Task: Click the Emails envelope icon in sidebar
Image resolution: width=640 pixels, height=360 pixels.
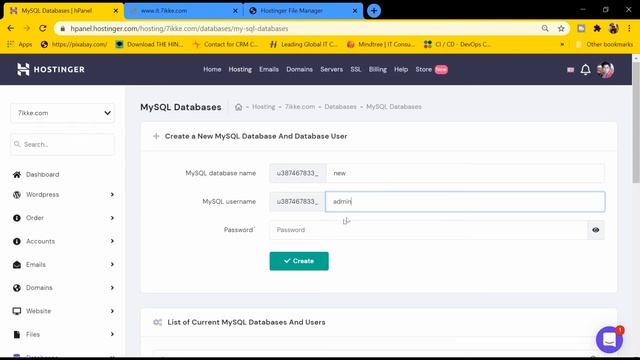Action: pos(17,264)
